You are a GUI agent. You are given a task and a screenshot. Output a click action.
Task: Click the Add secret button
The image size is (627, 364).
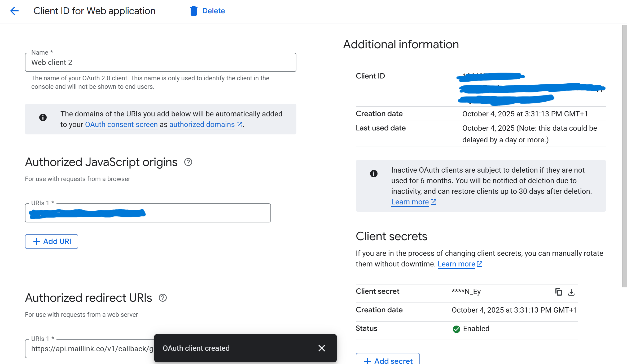pyautogui.click(x=388, y=360)
